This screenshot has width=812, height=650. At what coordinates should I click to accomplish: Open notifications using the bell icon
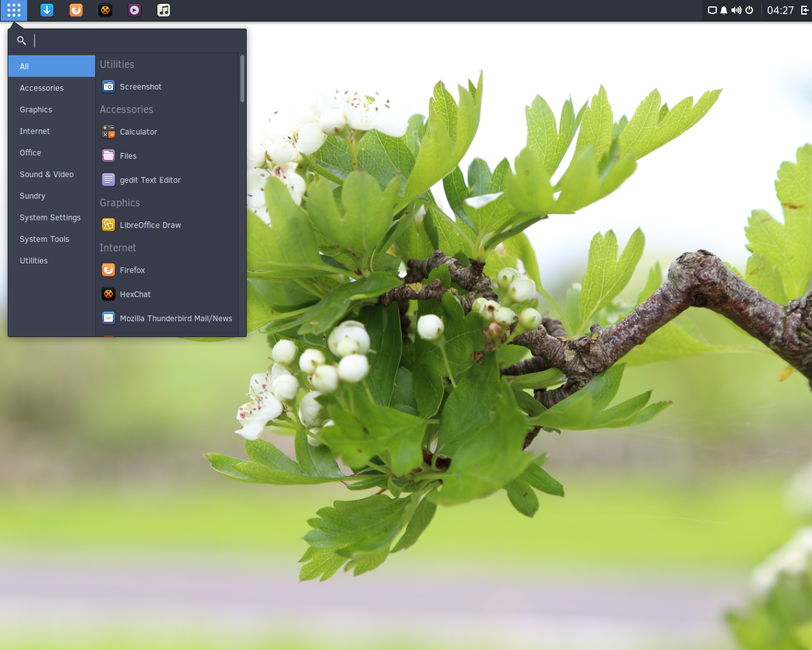click(724, 10)
